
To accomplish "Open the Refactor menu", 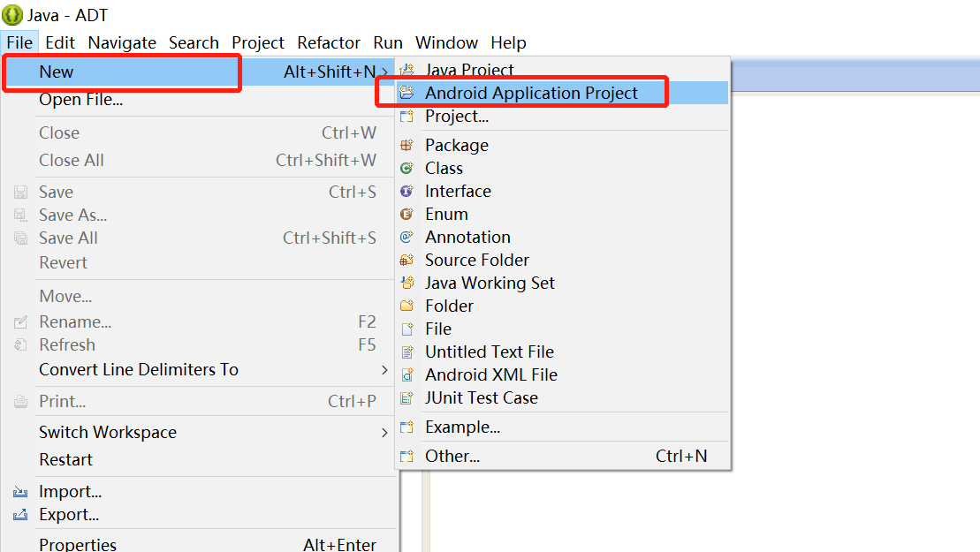I will [x=329, y=42].
